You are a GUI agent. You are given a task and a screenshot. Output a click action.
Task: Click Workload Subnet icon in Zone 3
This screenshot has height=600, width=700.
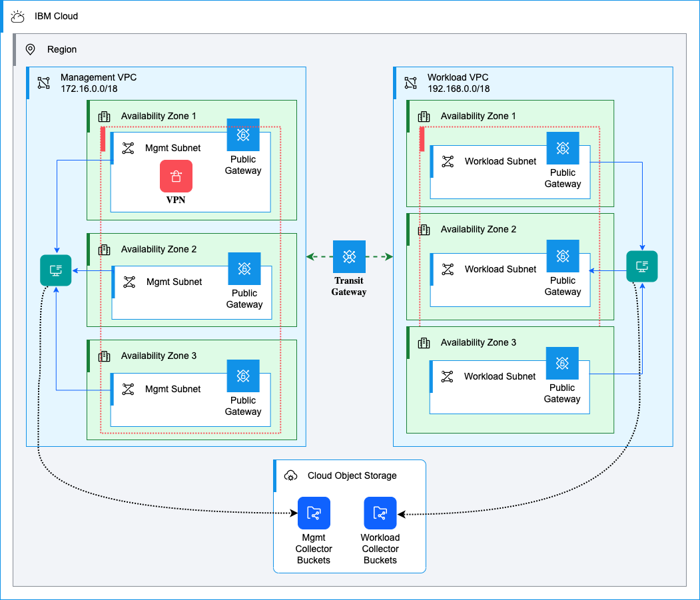click(x=448, y=377)
